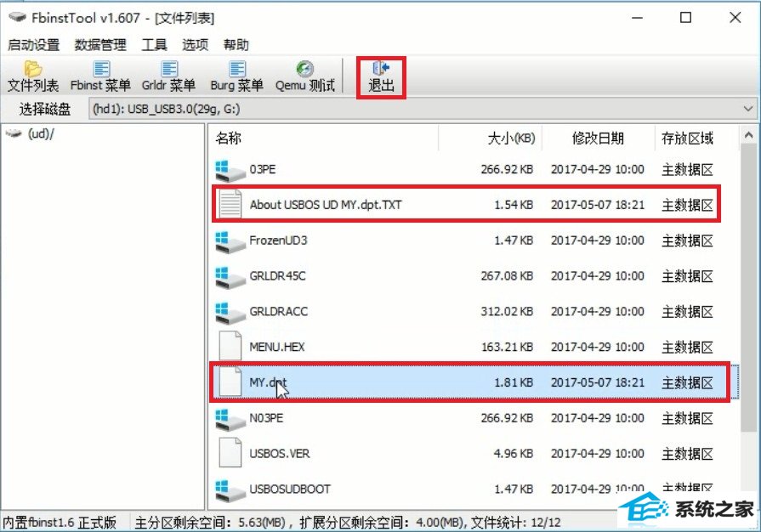Screen dimensions: 761x532
Task: Open the 文件列表 toolbar icon
Action: pyautogui.click(x=33, y=76)
